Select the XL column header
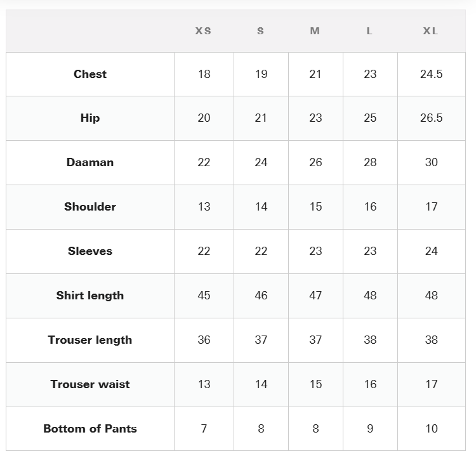Viewport: 476px width, 463px height. click(430, 31)
